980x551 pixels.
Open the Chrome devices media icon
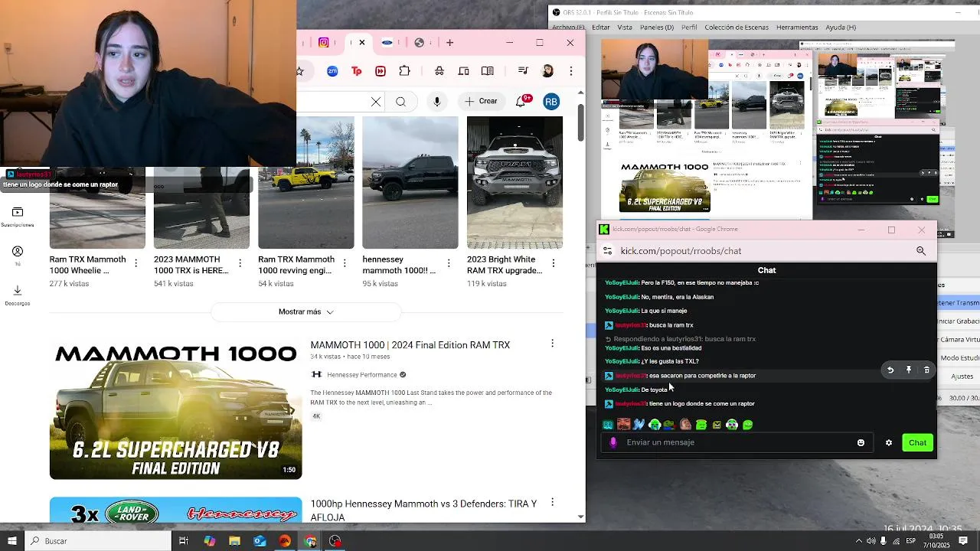tap(464, 71)
